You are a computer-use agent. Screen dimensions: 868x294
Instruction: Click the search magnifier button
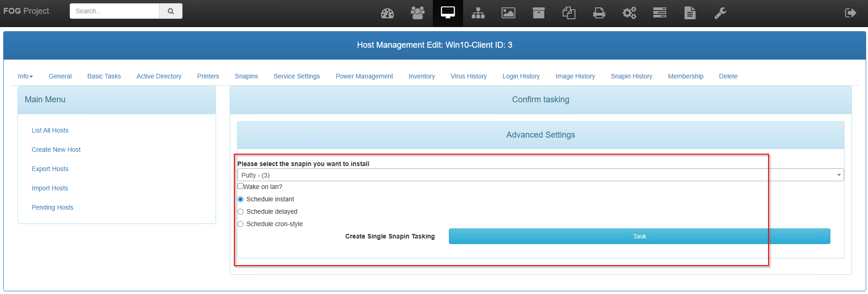(171, 11)
